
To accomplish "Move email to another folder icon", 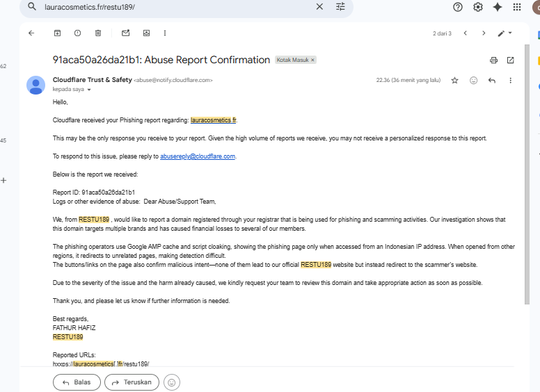I will click(x=146, y=33).
